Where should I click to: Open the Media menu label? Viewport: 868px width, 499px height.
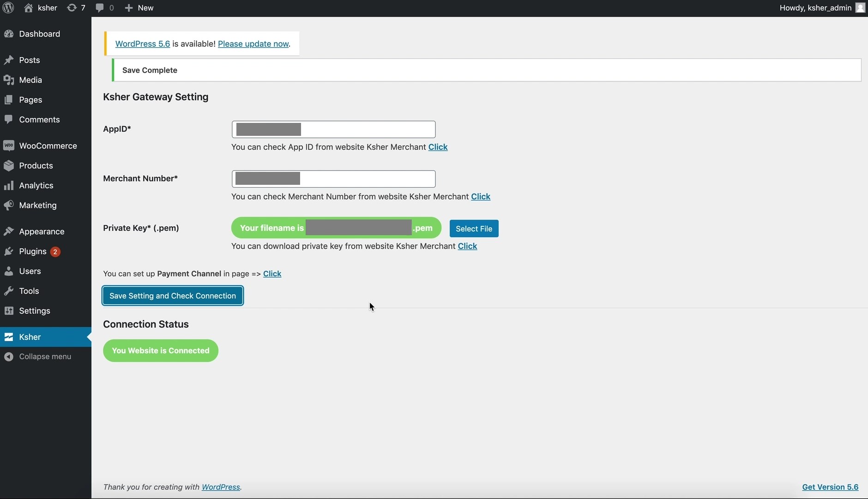click(30, 80)
